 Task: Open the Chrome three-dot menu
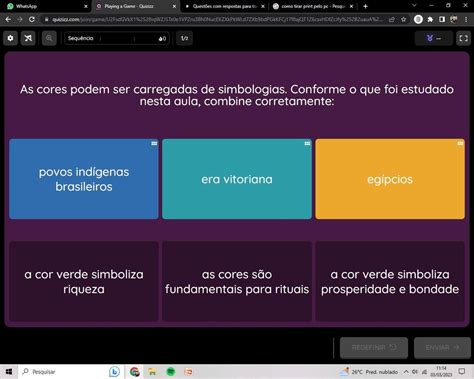pos(466,19)
